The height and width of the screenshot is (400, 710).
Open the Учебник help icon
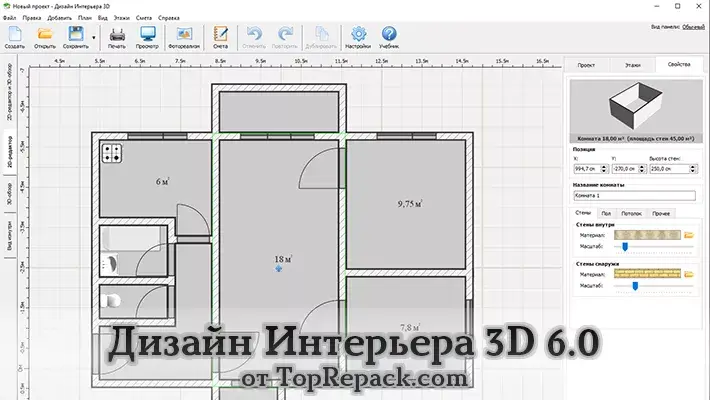point(389,37)
